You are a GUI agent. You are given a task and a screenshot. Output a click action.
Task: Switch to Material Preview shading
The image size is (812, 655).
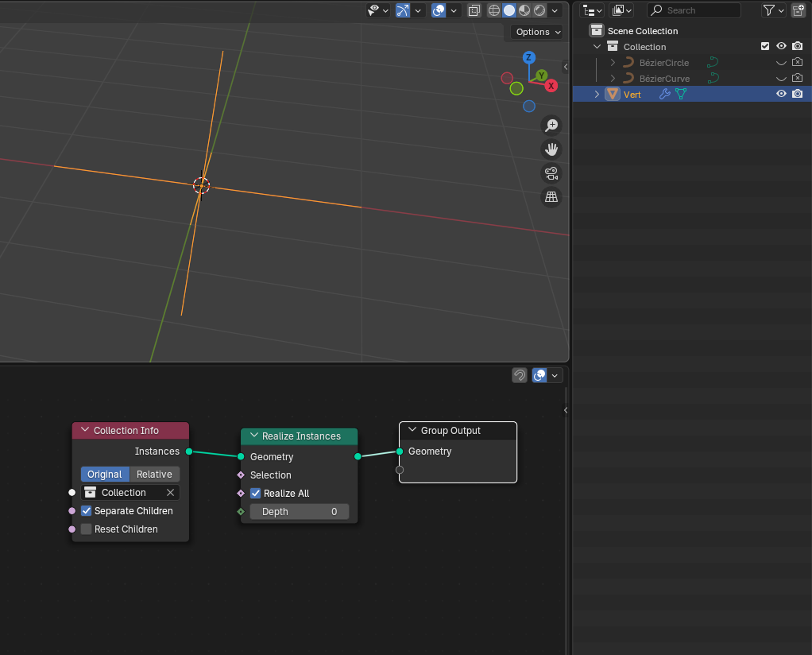(x=524, y=10)
